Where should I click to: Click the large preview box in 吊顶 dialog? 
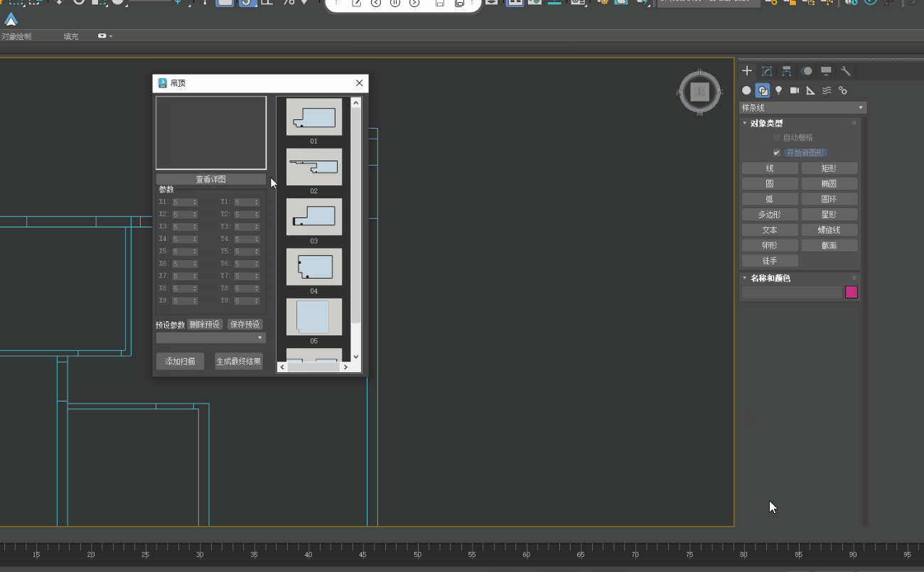211,133
